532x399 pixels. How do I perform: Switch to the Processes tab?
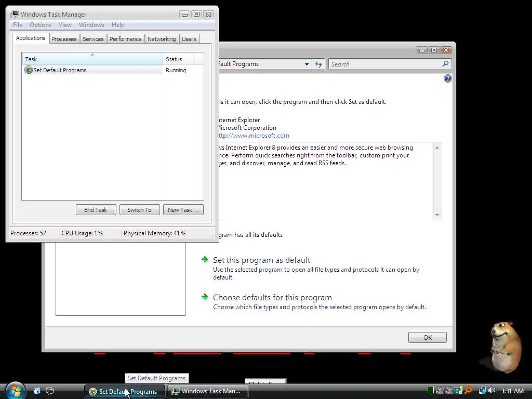[x=64, y=39]
